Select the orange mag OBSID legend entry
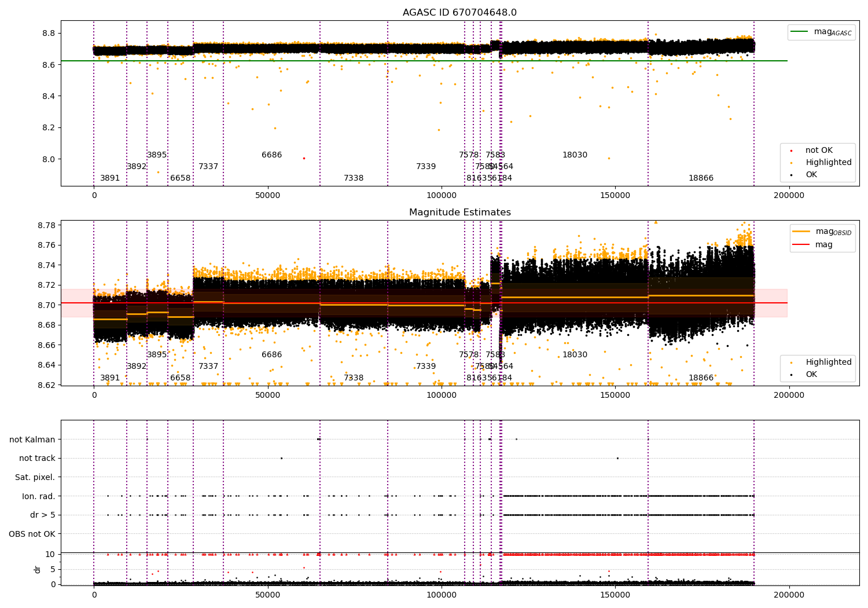Image resolution: width=868 pixels, height=608 pixels. click(x=822, y=232)
